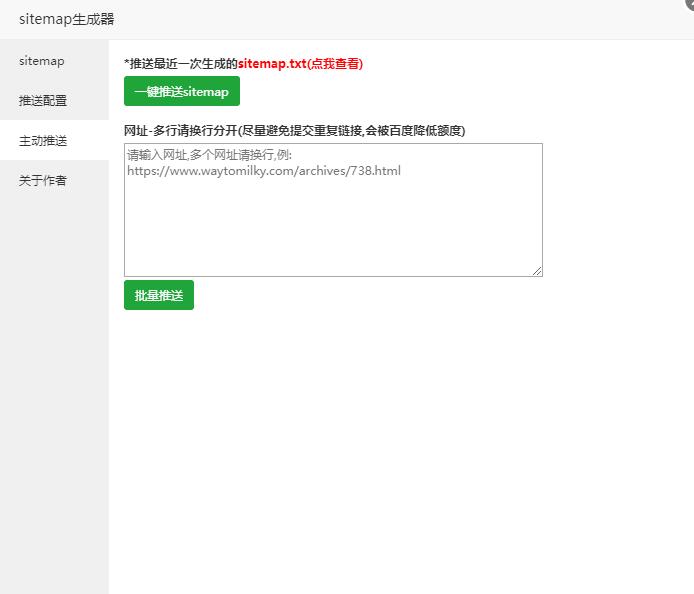Click the 网址-多行请换行分开 label
Screen dimensions: 694x594
coord(294,131)
